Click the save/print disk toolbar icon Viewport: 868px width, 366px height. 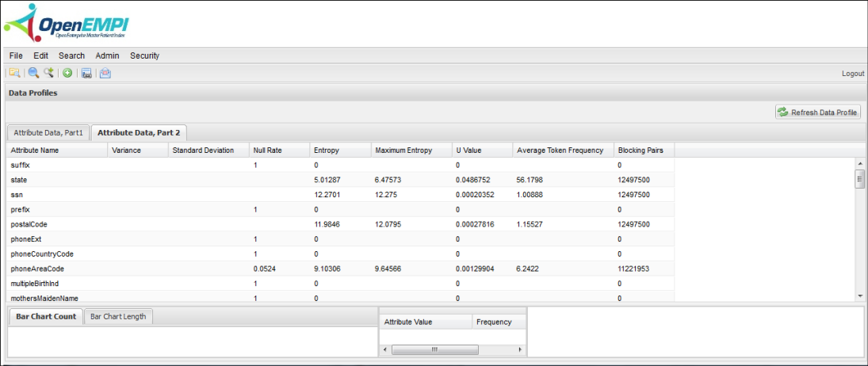coord(86,73)
